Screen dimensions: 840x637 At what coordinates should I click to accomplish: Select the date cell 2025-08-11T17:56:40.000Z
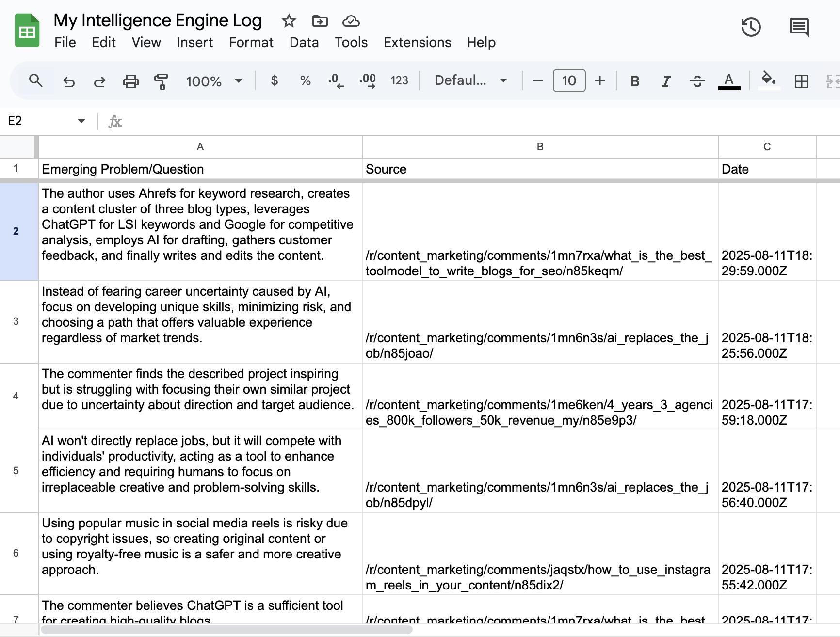(767, 471)
